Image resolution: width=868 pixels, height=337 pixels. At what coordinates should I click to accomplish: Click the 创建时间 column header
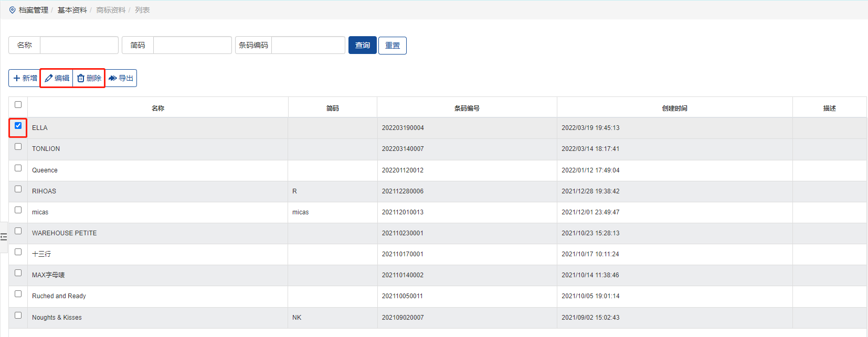pyautogui.click(x=674, y=108)
